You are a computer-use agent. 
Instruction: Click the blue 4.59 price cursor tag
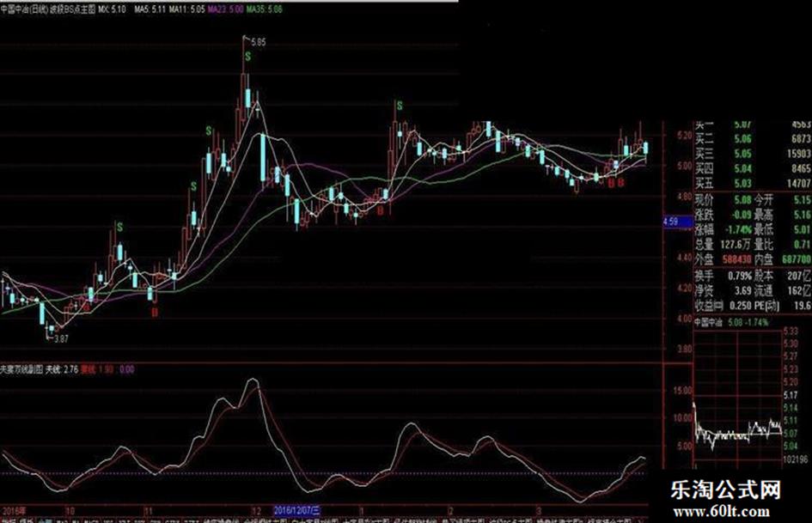[678, 222]
